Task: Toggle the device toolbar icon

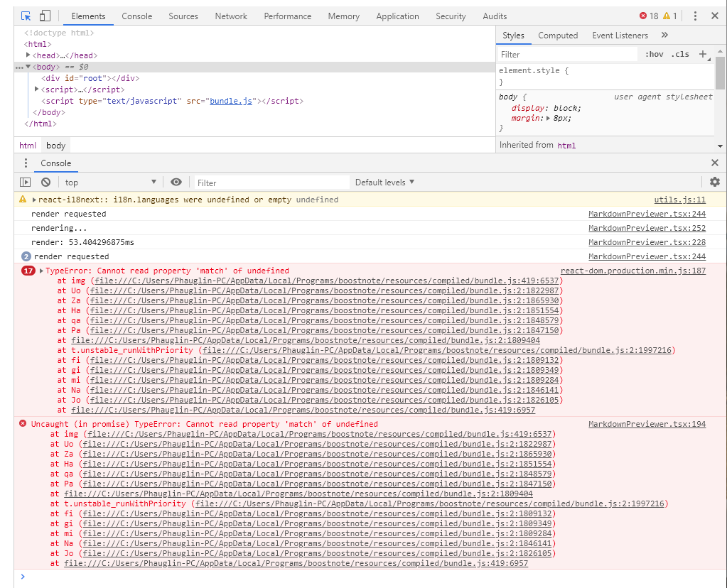Action: click(x=45, y=16)
